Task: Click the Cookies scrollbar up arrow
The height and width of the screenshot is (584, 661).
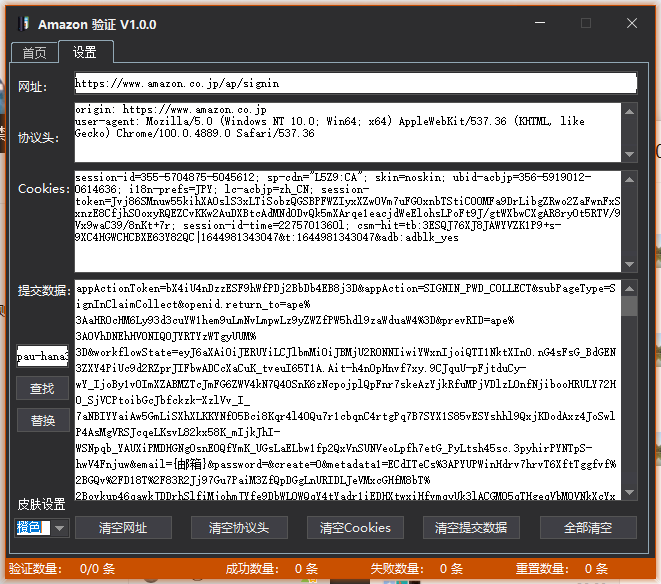Action: (x=629, y=180)
